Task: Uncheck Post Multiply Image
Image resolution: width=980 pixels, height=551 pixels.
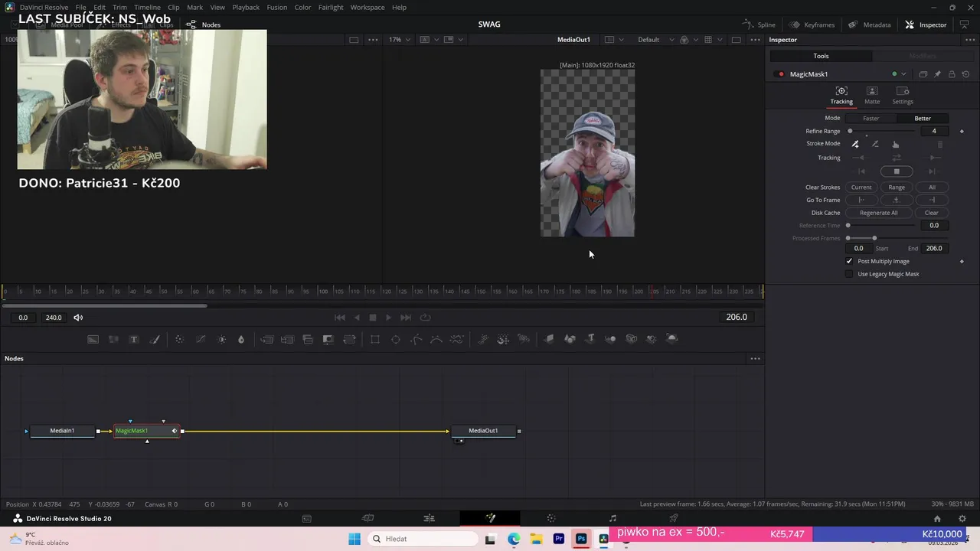Action: 849,261
